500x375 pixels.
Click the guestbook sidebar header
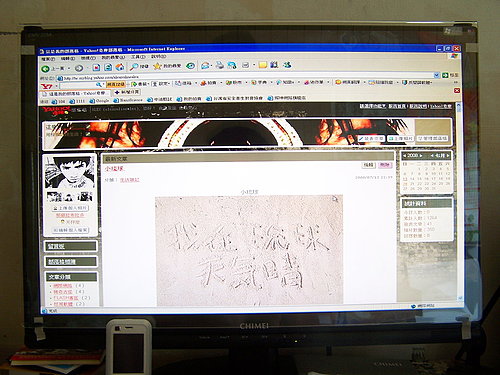point(71,246)
